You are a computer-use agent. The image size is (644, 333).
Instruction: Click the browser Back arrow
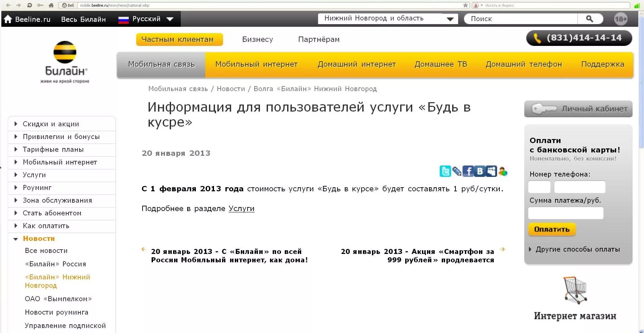(8, 5)
